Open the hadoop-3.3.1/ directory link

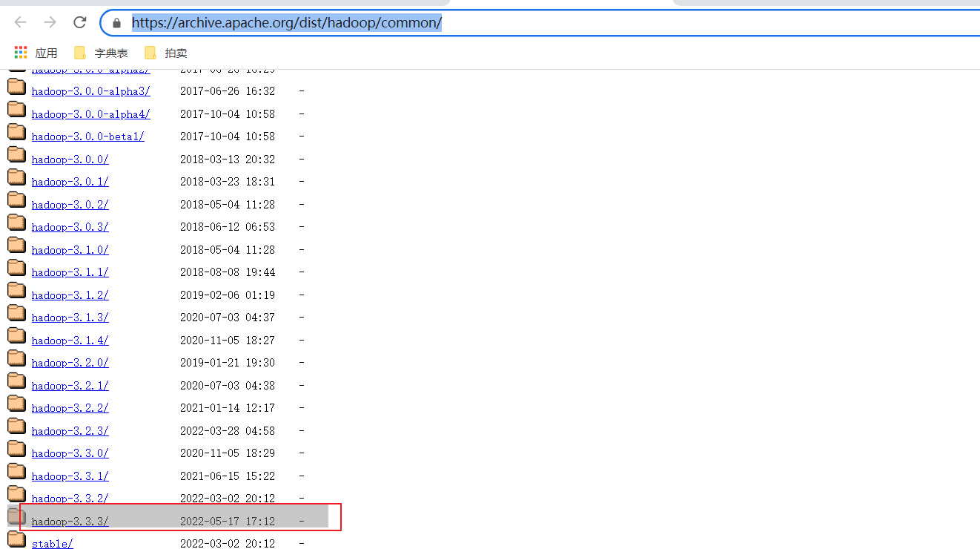click(70, 476)
